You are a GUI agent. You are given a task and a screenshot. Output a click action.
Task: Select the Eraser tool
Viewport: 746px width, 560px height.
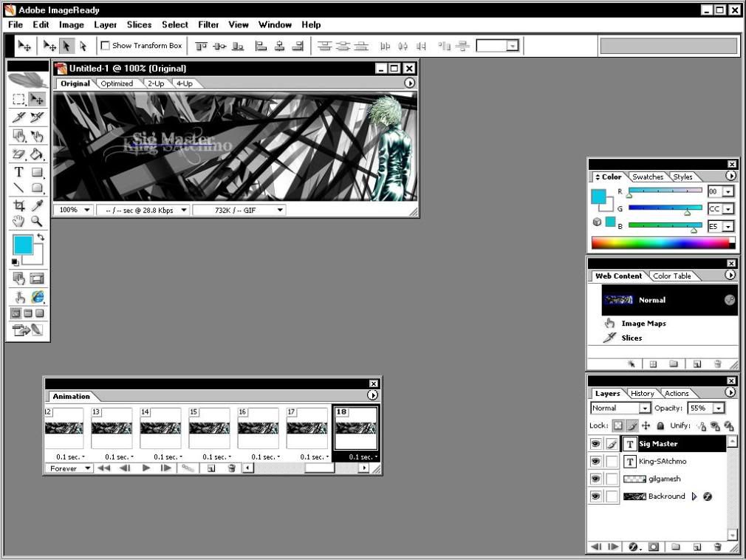[18, 154]
